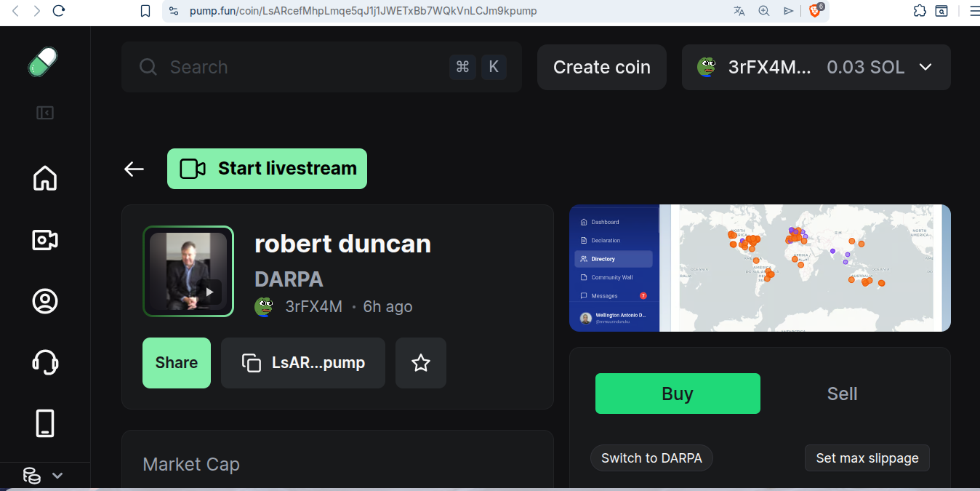Click the 0.03 SOL balance text
The image size is (980, 491).
866,67
